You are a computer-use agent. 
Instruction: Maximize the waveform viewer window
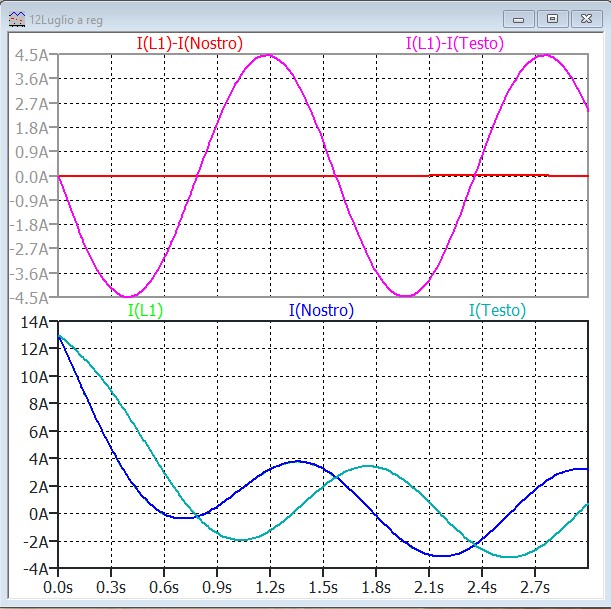tap(551, 18)
